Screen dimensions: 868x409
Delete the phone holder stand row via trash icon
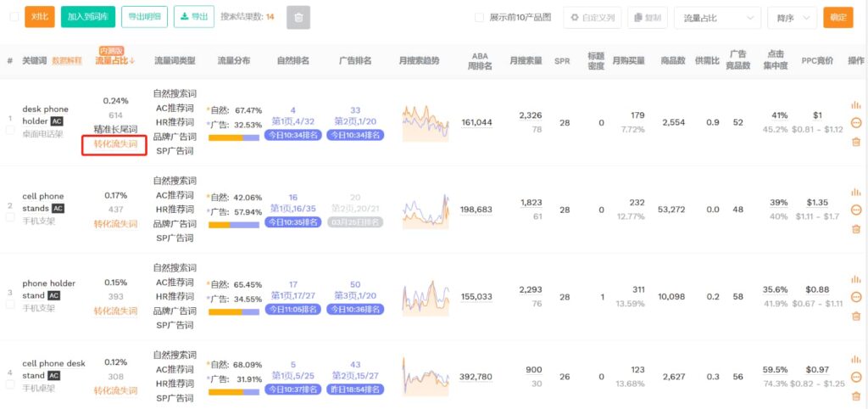point(856,316)
